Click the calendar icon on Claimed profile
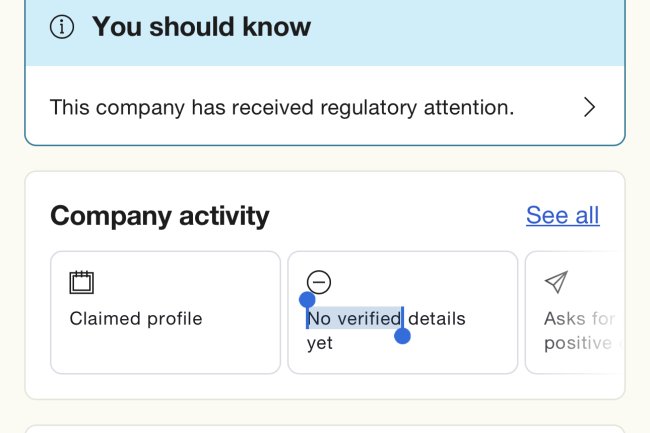Screen dimensions: 650x433 click(81, 282)
